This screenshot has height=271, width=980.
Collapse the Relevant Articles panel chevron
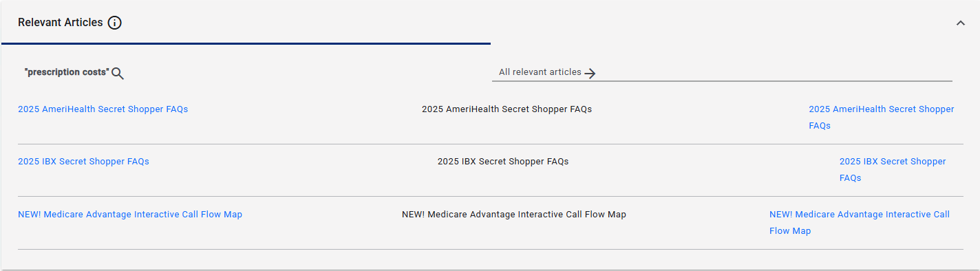(x=961, y=23)
